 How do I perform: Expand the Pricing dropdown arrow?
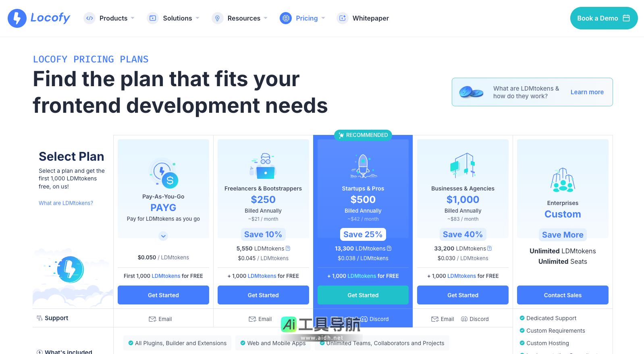tap(323, 18)
